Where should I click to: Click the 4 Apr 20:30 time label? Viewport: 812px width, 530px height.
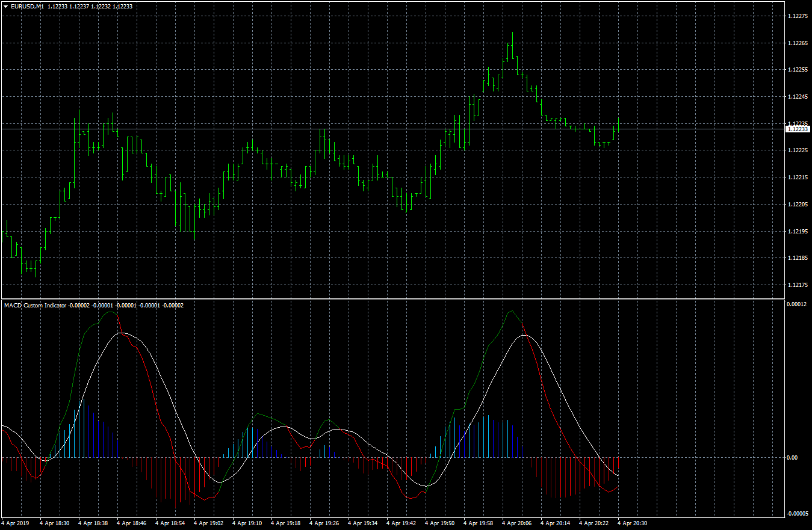[633, 523]
